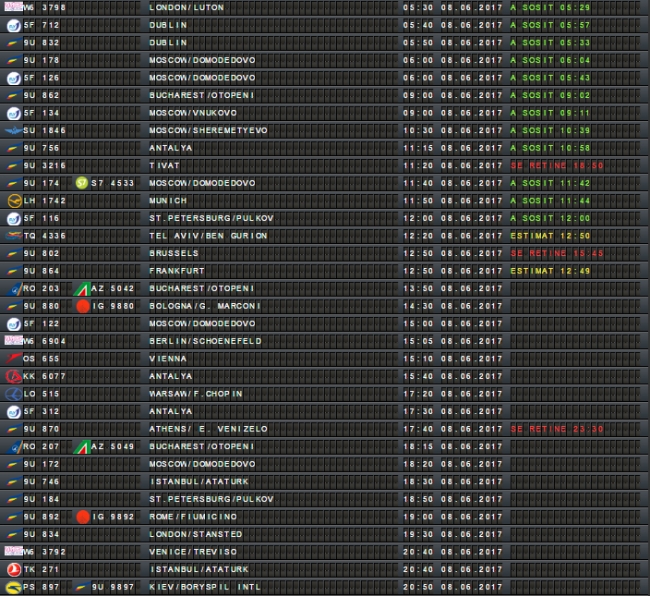The image size is (650, 596).
Task: Click destination VENICE/TREVISO
Action: [193, 552]
